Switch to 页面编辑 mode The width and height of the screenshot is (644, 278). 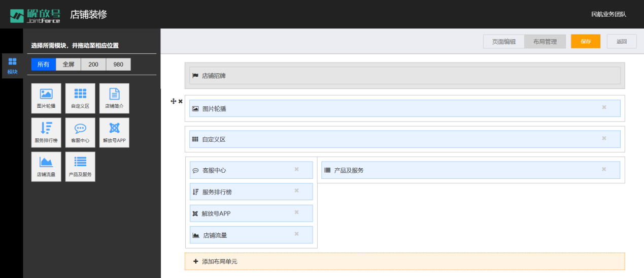pyautogui.click(x=504, y=42)
